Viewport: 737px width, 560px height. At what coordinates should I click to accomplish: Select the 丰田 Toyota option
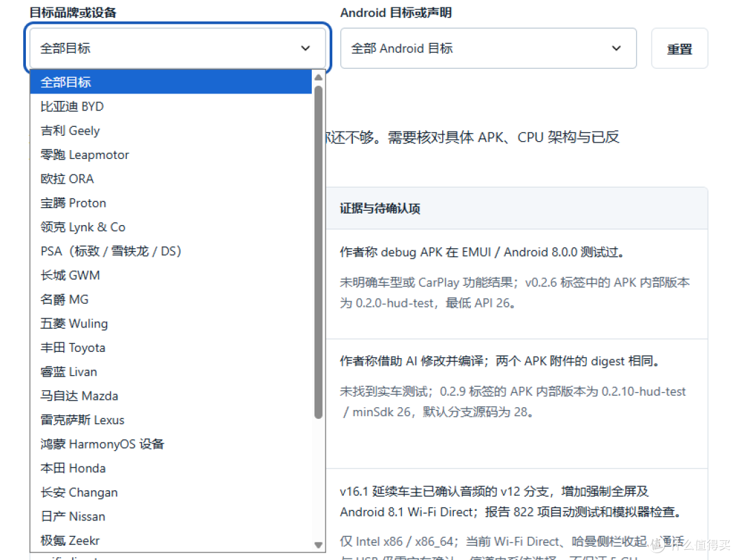coord(171,348)
